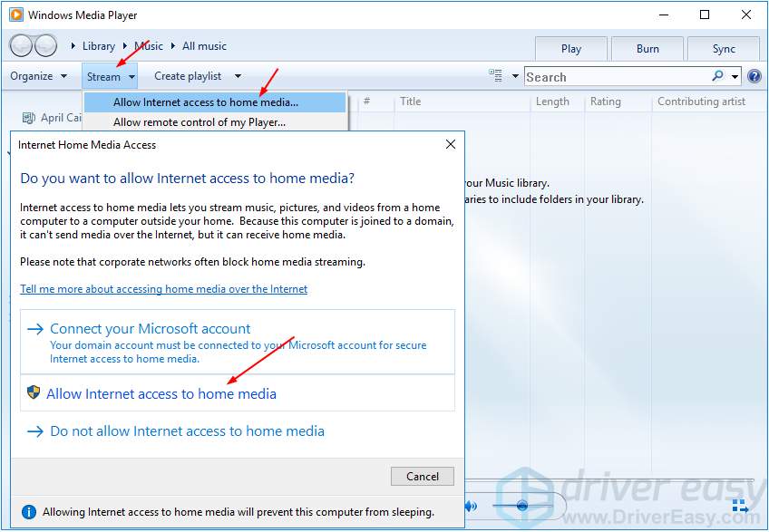
Task: Click the volume speaker mute icon
Action: click(471, 506)
